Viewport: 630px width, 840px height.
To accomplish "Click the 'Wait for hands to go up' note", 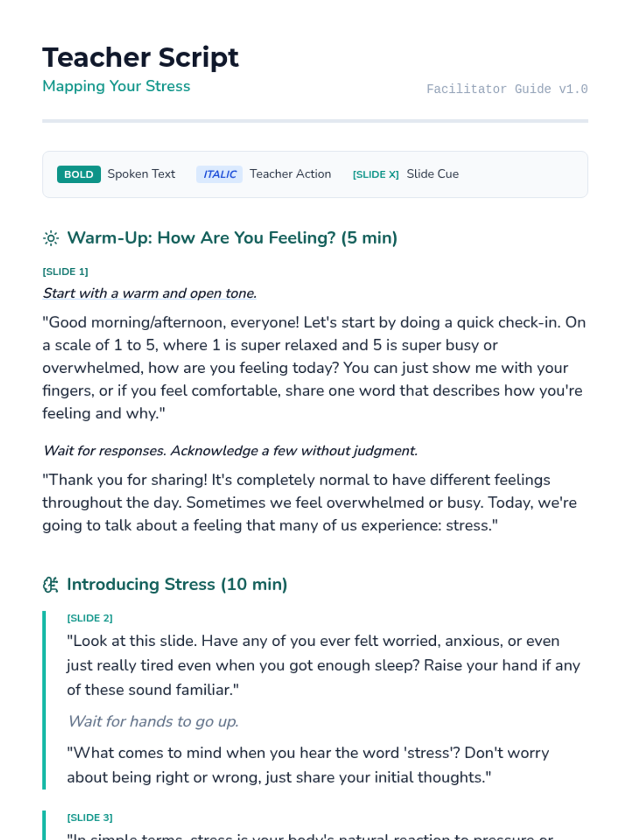I will tap(153, 721).
